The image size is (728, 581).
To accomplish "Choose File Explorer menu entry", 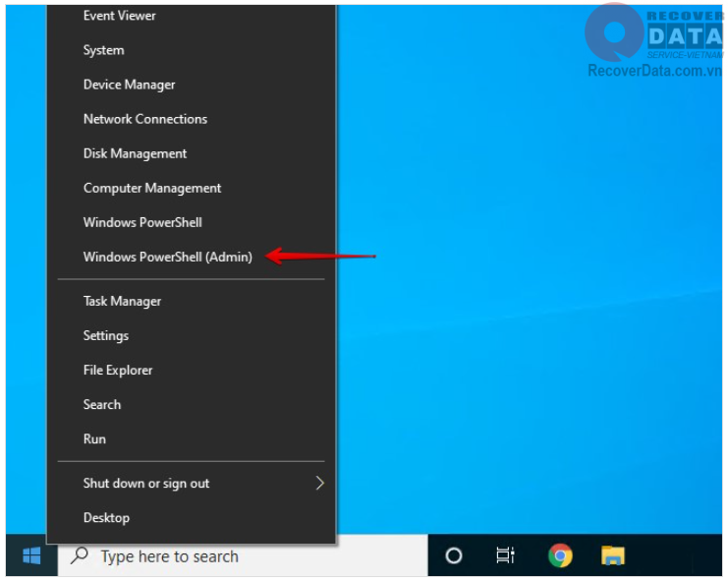I will [191, 371].
